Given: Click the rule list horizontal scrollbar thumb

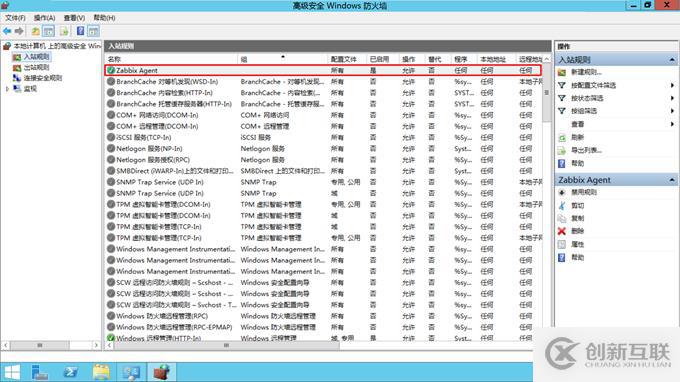Looking at the screenshot, I should coord(226,346).
